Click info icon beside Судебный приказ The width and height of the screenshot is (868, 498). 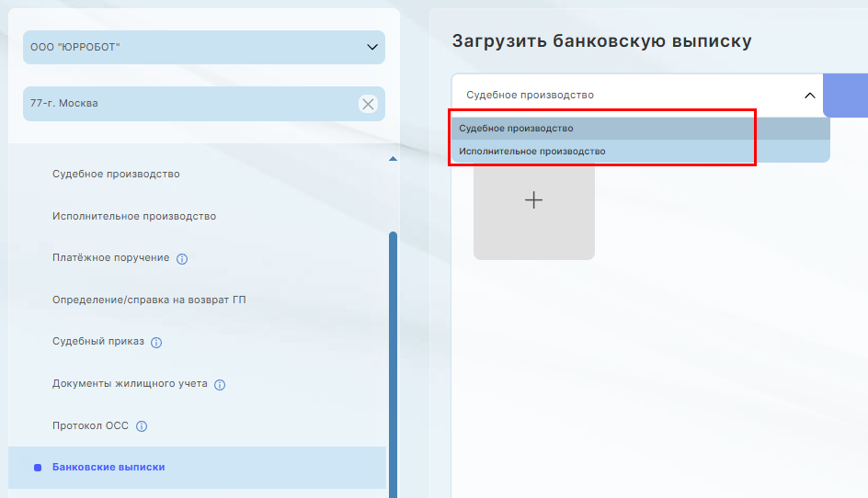point(156,343)
